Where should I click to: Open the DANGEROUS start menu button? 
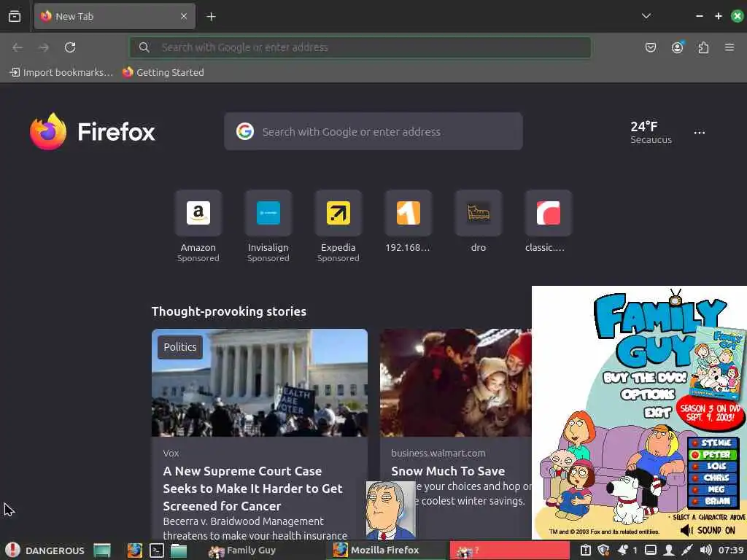(x=45, y=551)
